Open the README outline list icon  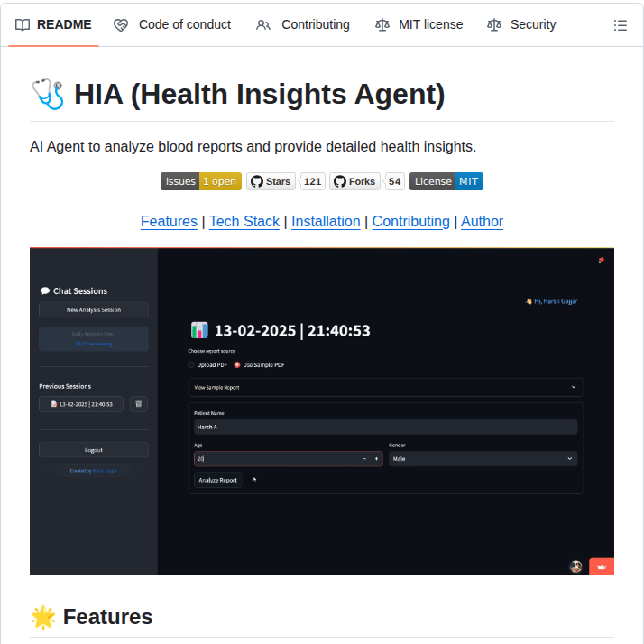pyautogui.click(x=620, y=25)
